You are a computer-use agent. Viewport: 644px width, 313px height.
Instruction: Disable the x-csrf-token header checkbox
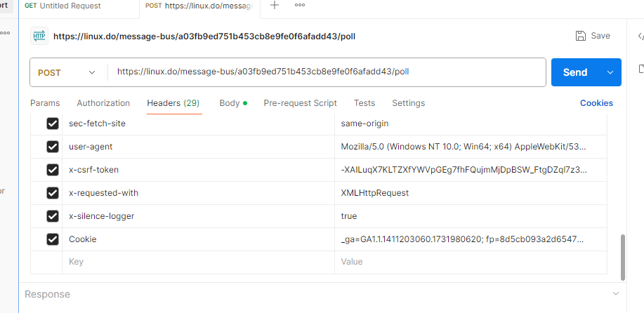[53, 170]
